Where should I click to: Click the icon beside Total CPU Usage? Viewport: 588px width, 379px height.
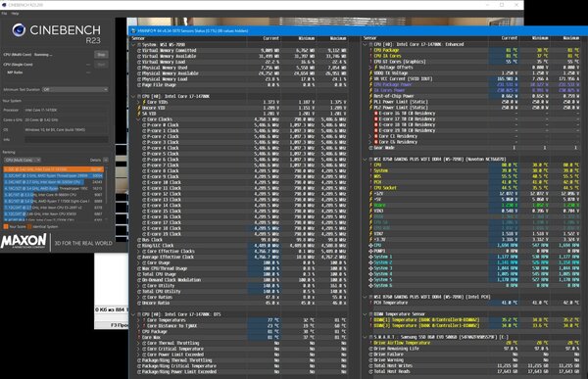tap(139, 274)
